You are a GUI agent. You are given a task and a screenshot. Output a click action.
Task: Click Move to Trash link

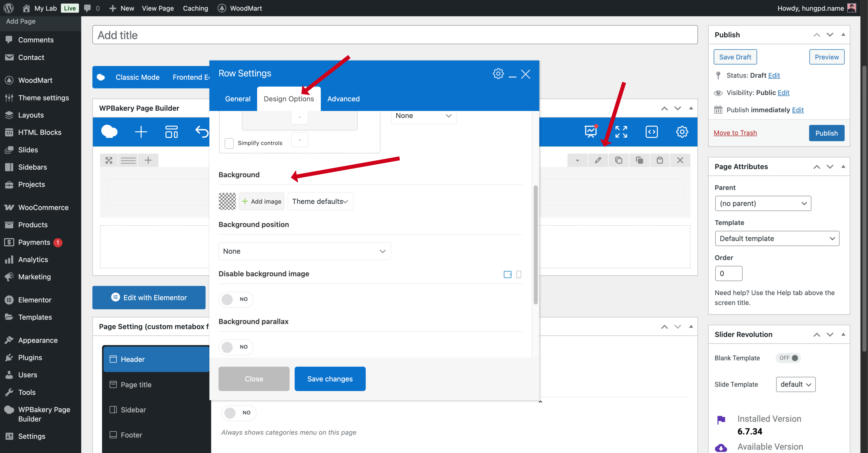pyautogui.click(x=735, y=133)
